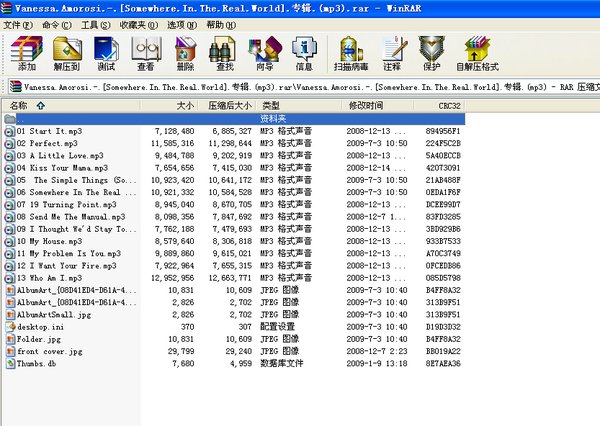This screenshot has width=600, height=426.
Task: Select the parent folder '..' icon
Action: pyautogui.click(x=10, y=119)
